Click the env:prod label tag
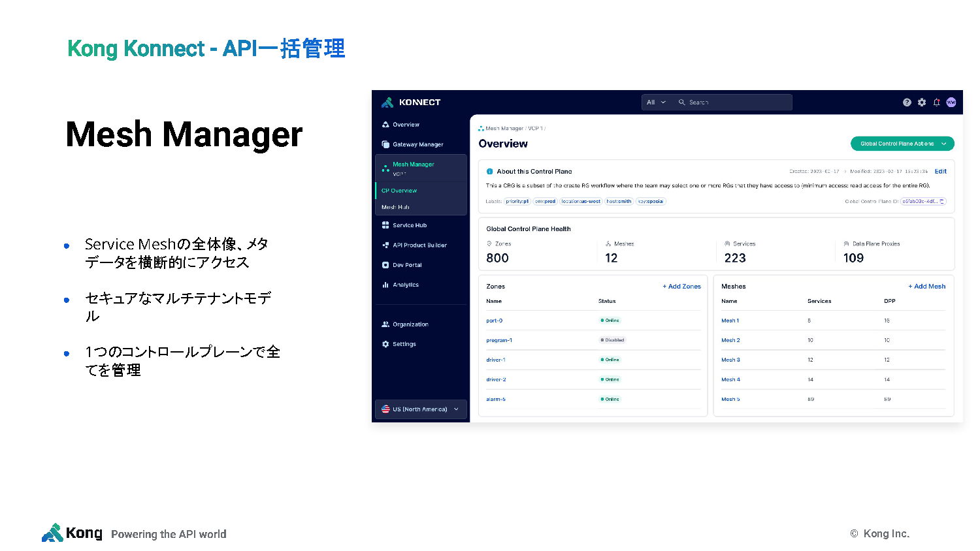The width and height of the screenshot is (980, 551). click(x=546, y=201)
